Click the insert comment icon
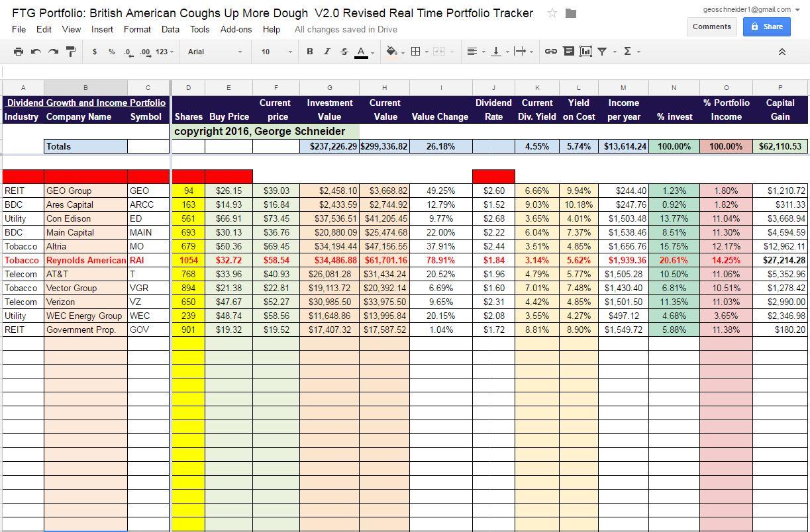 pyautogui.click(x=568, y=52)
